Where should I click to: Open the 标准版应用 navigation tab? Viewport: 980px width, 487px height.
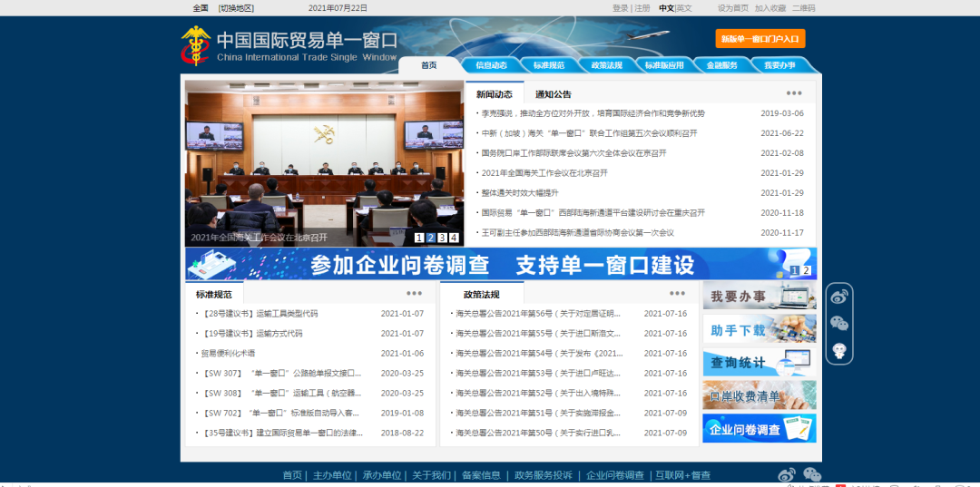[x=664, y=65]
